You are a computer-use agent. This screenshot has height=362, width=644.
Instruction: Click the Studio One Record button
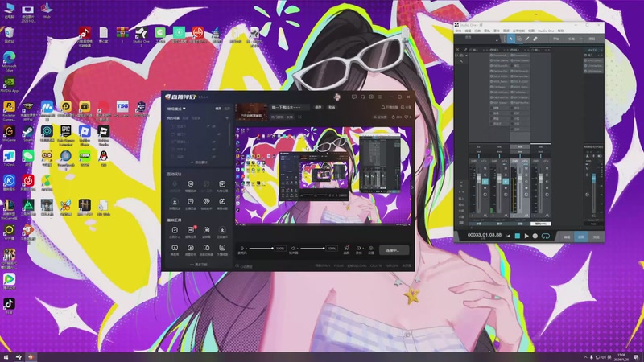point(535,236)
